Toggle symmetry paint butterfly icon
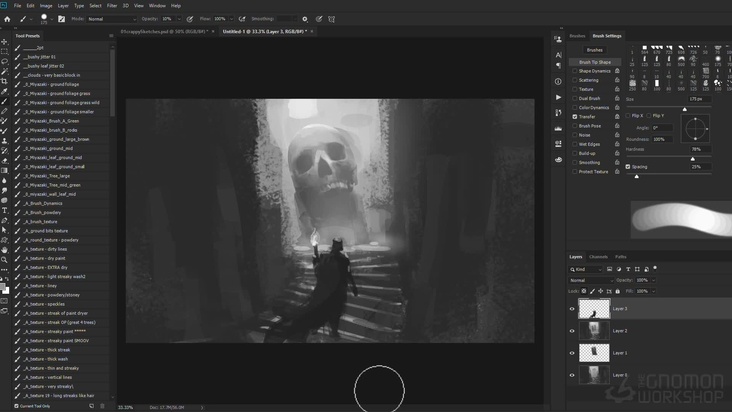 [331, 19]
